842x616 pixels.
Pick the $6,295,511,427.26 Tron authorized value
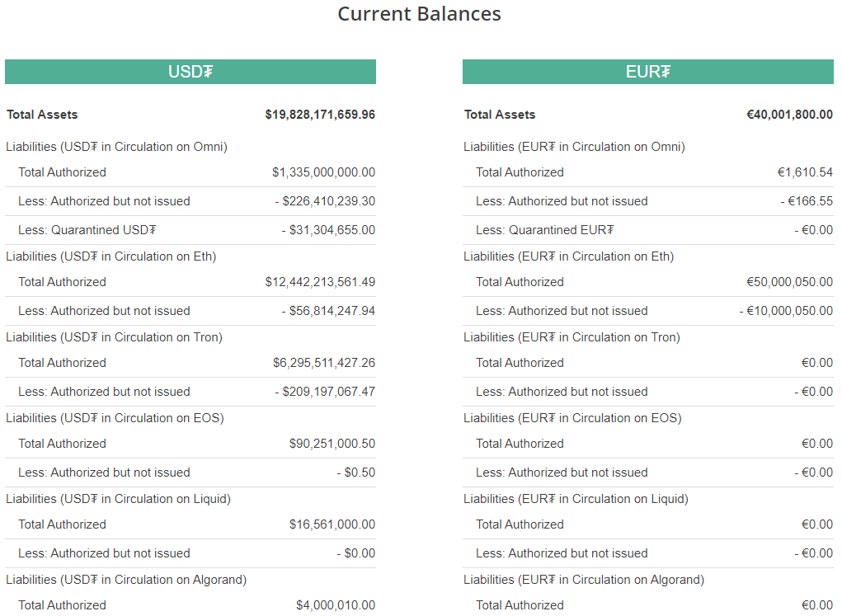click(323, 363)
